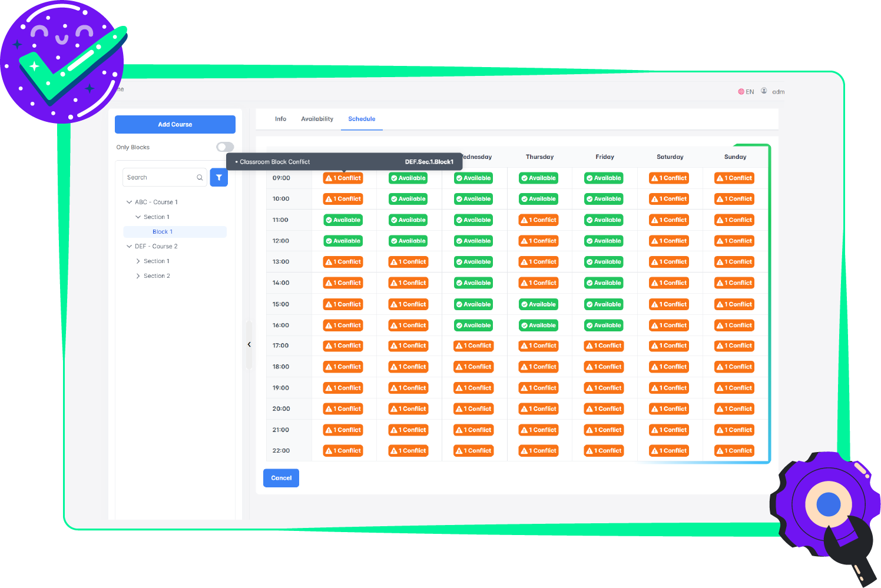Click the globe language icon
The image size is (881, 588).
pyautogui.click(x=741, y=92)
